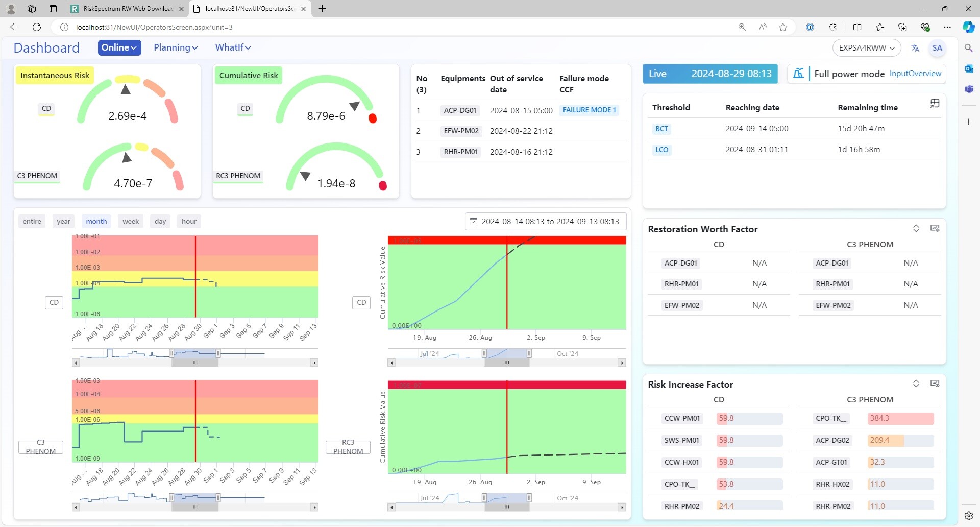Open the InputOverview link
This screenshot has width=980, height=527.
(915, 73)
